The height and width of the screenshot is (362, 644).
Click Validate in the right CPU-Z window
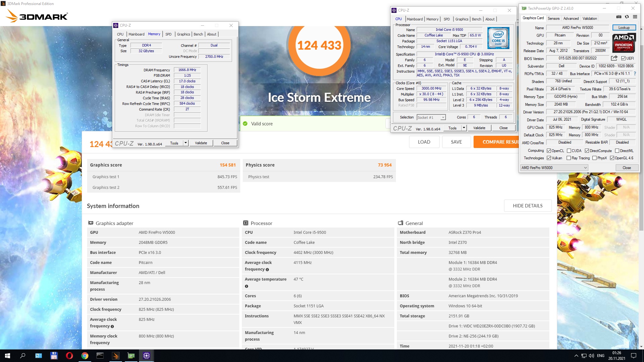click(479, 128)
